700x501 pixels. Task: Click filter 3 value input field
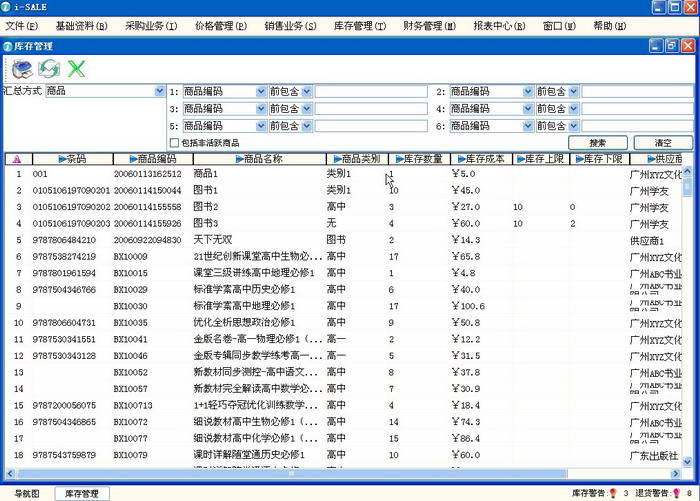click(x=371, y=109)
